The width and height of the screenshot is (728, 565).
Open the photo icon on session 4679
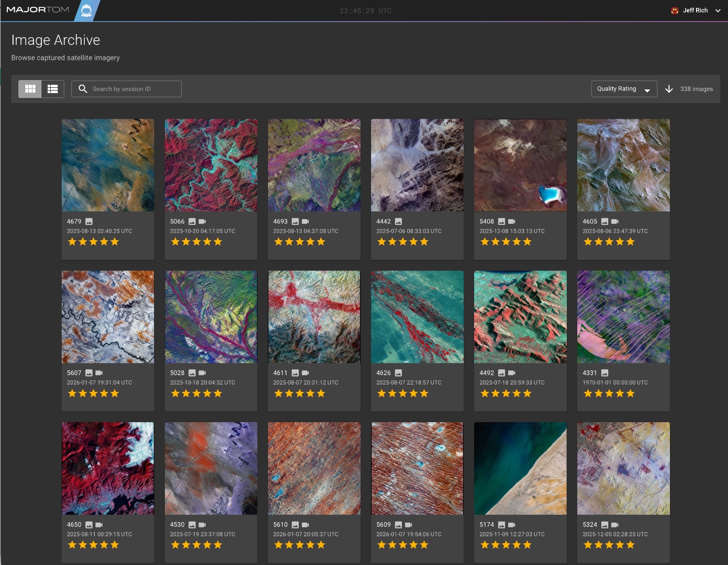coord(88,221)
